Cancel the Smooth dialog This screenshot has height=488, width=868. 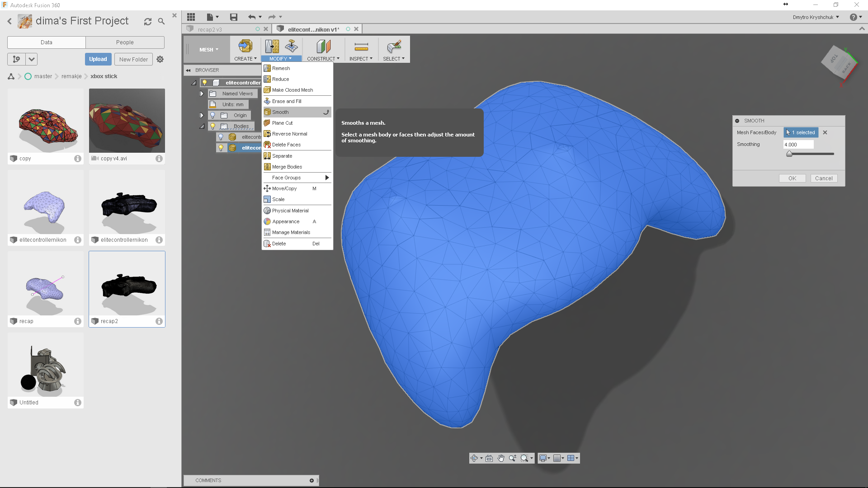point(824,178)
